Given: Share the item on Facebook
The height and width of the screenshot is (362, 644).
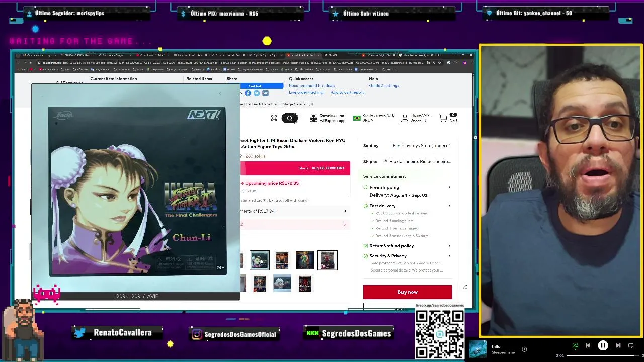Looking at the screenshot, I should tap(248, 93).
